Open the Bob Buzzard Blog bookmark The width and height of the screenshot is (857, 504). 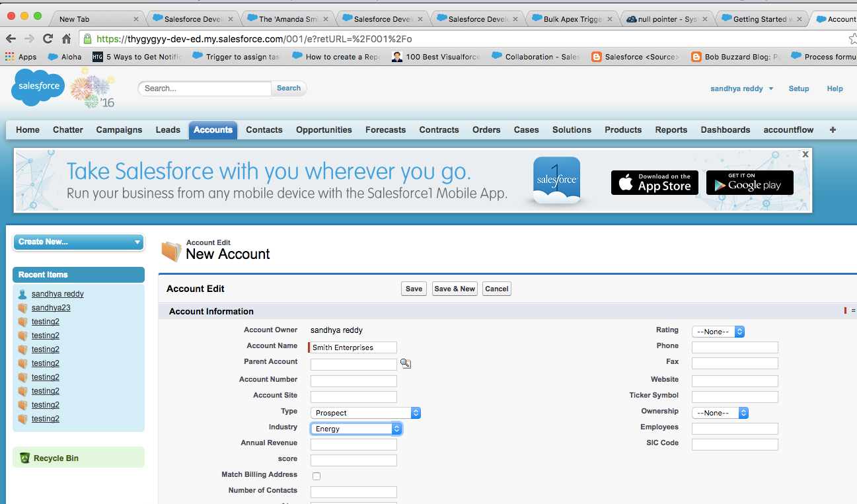point(735,57)
